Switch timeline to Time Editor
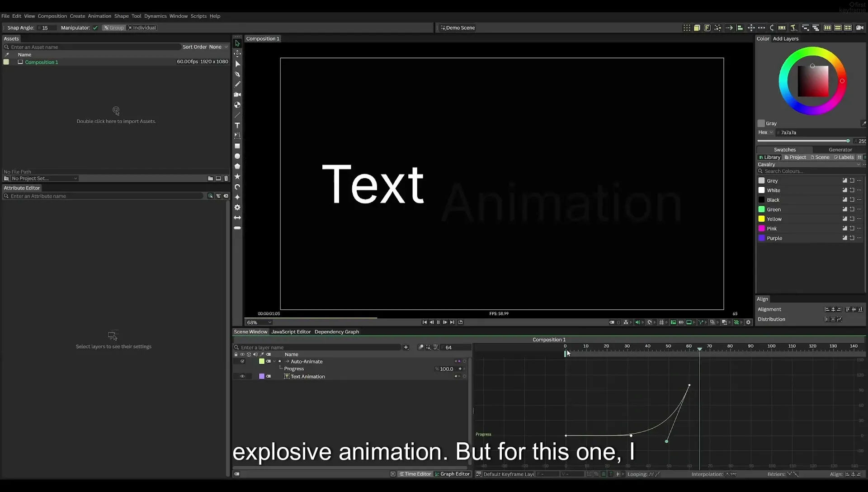 pyautogui.click(x=415, y=474)
